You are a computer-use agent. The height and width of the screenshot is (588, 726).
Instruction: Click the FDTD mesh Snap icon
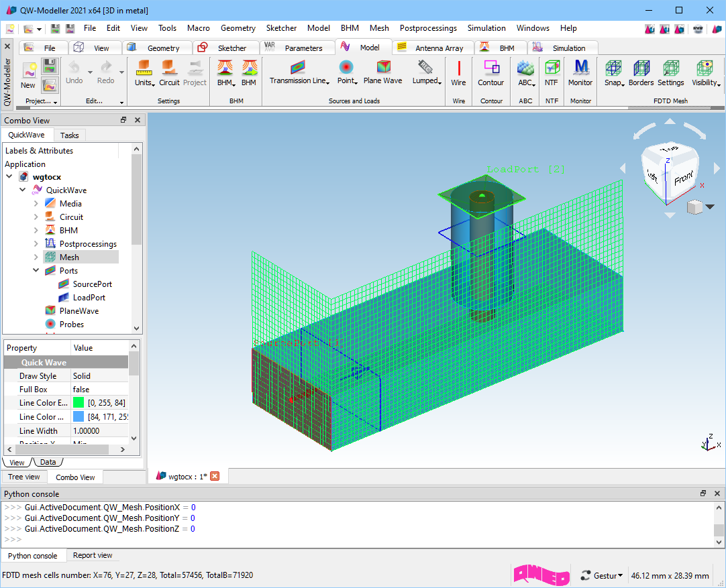pyautogui.click(x=613, y=68)
